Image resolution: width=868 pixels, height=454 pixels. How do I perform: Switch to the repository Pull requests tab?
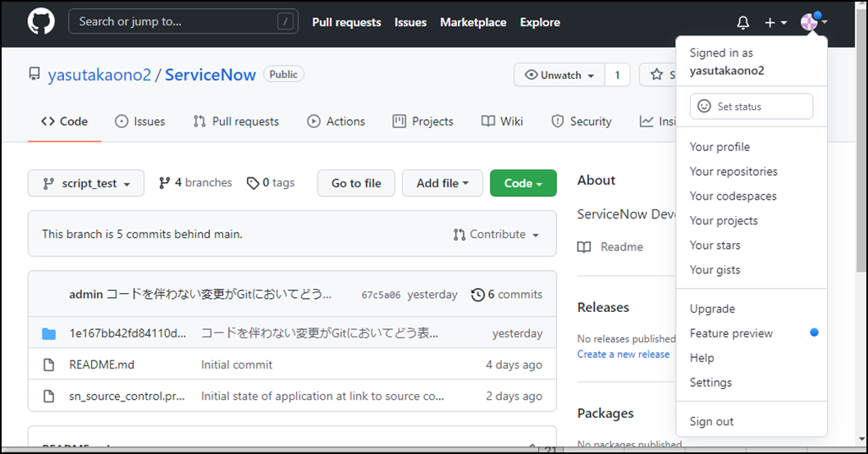point(235,122)
